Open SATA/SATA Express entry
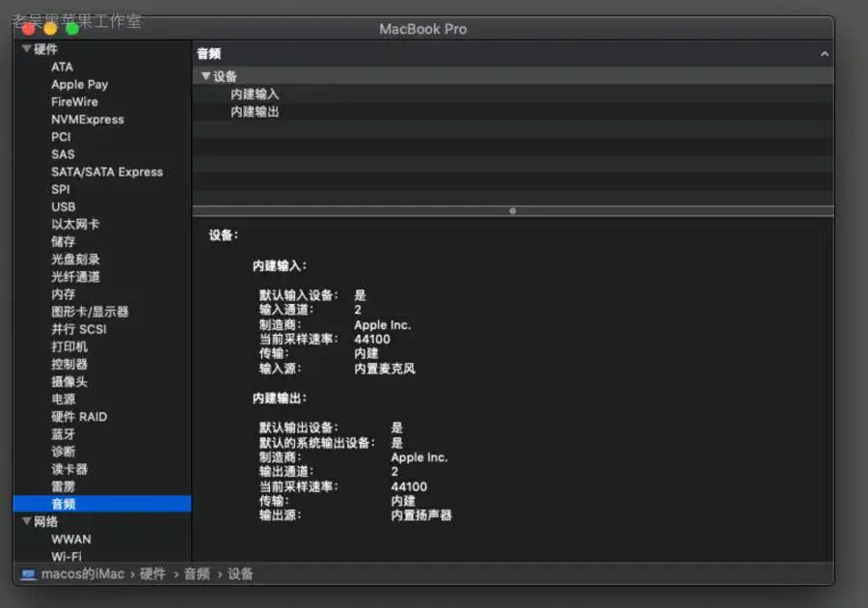 point(107,172)
